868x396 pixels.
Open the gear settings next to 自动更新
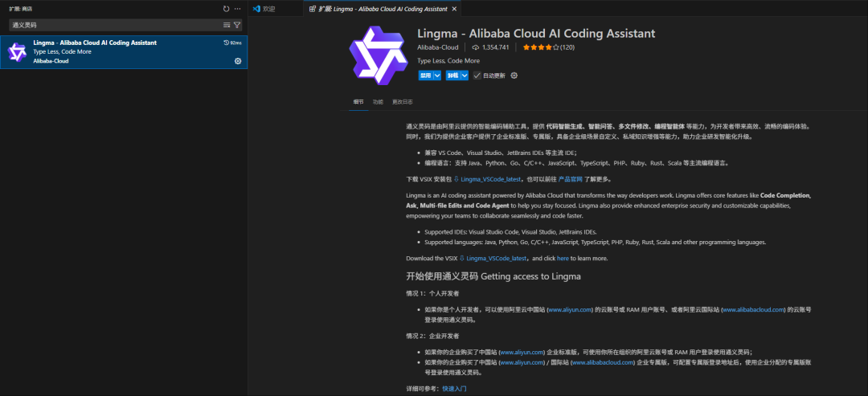514,76
